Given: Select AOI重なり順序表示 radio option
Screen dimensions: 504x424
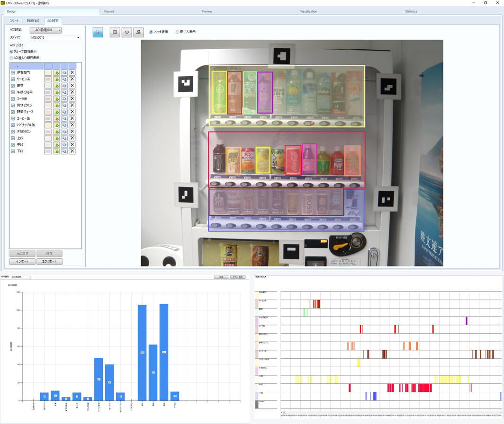Looking at the screenshot, I should 11,58.
